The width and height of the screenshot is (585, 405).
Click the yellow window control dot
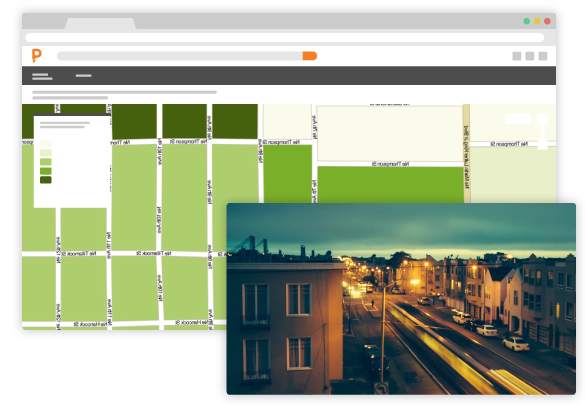tap(537, 21)
